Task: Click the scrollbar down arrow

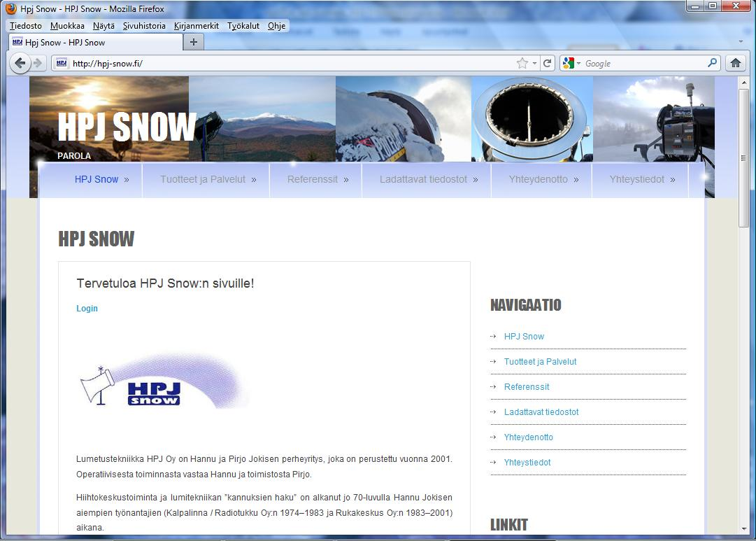Action: coord(744,528)
